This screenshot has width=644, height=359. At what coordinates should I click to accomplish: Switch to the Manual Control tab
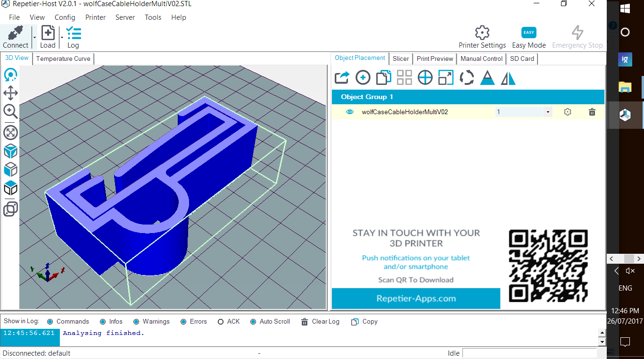click(481, 58)
